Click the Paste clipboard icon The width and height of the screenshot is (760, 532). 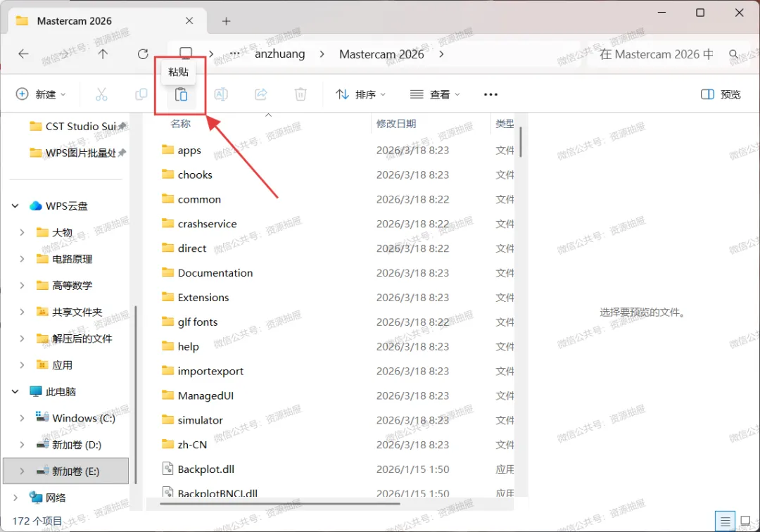(181, 94)
